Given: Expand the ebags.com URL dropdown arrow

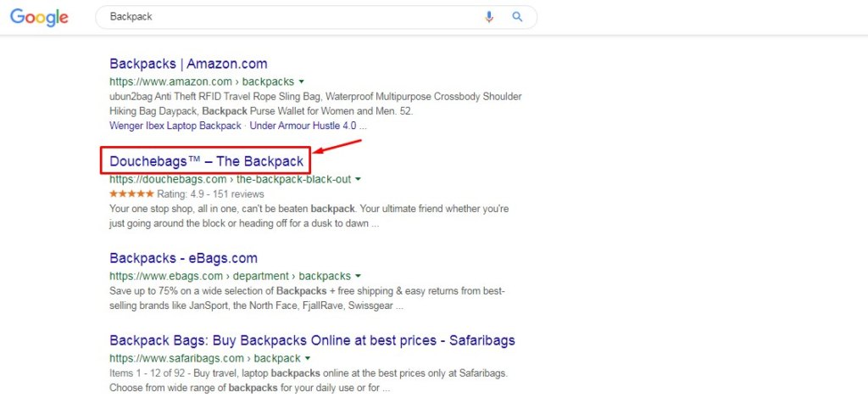Looking at the screenshot, I should point(359,276).
